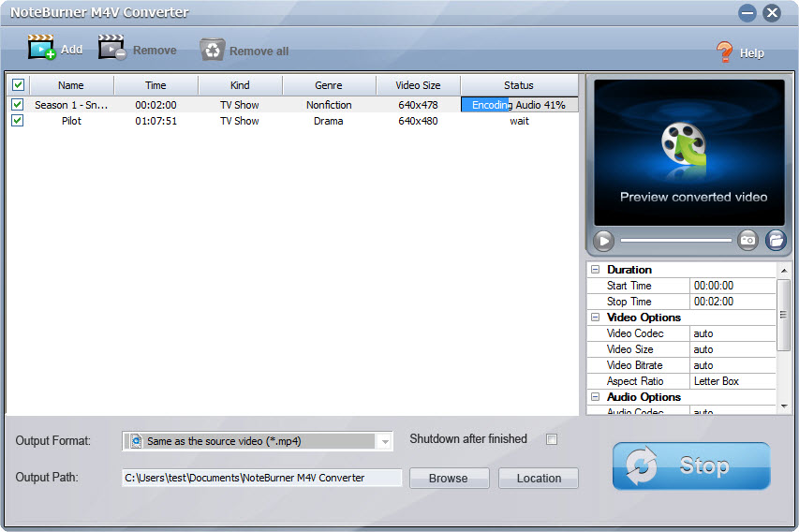The image size is (799, 532).
Task: Sort list by Genre column header
Action: [329, 85]
